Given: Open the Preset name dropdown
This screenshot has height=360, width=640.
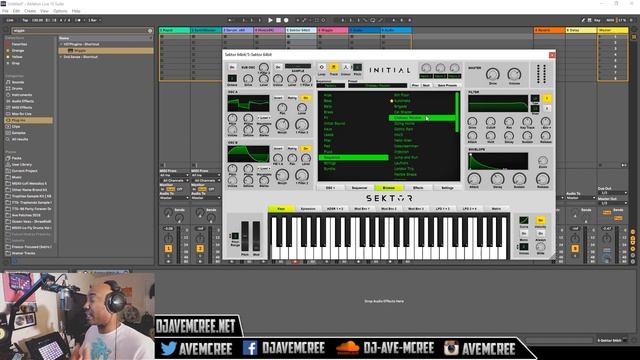Looking at the screenshot, I should tap(377, 86).
